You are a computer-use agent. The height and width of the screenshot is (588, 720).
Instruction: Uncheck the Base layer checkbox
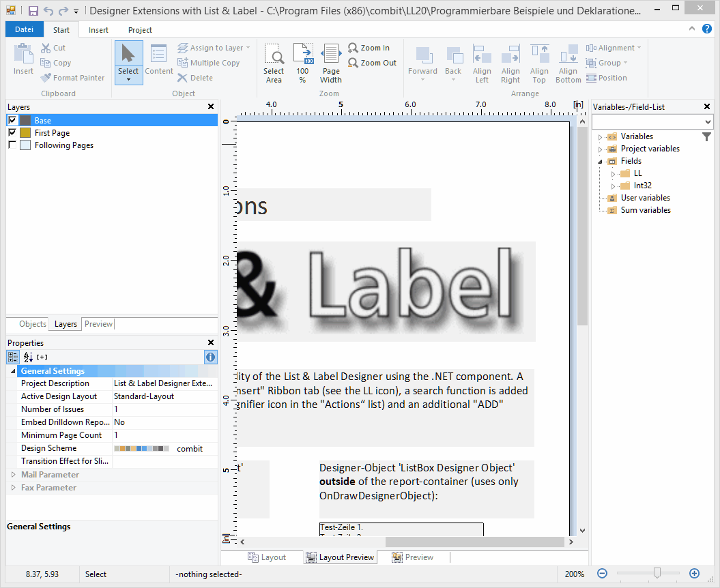[x=12, y=120]
